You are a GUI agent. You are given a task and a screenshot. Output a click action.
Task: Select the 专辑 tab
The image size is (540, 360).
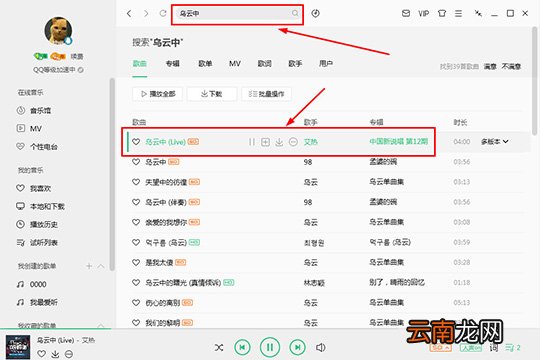[x=173, y=63]
